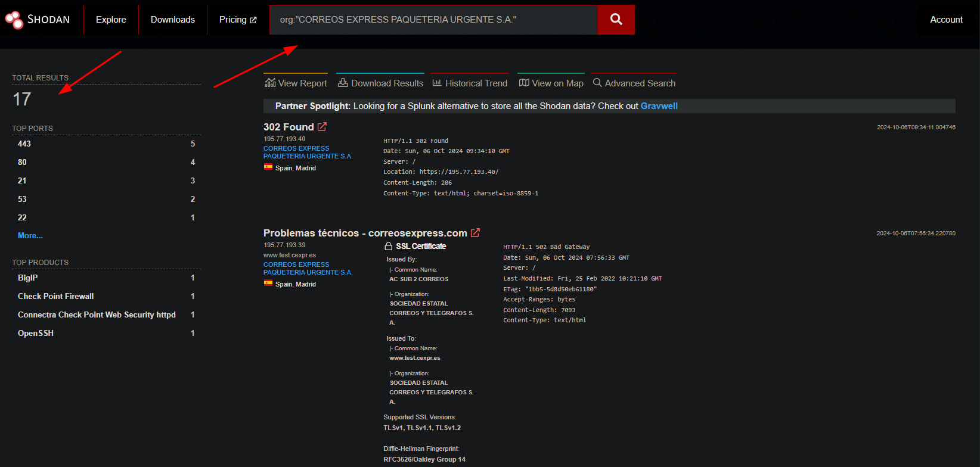Filter by port 22

click(106, 217)
